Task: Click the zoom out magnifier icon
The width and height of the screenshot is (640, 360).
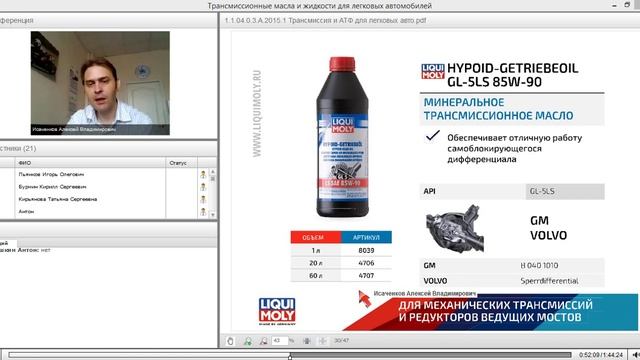Action: coord(264,341)
